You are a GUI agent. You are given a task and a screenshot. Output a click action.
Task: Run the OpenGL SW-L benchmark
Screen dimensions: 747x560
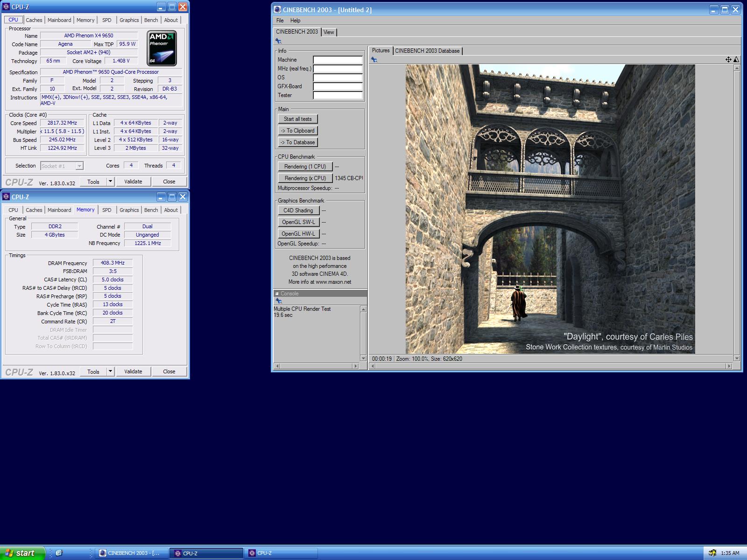tap(298, 222)
